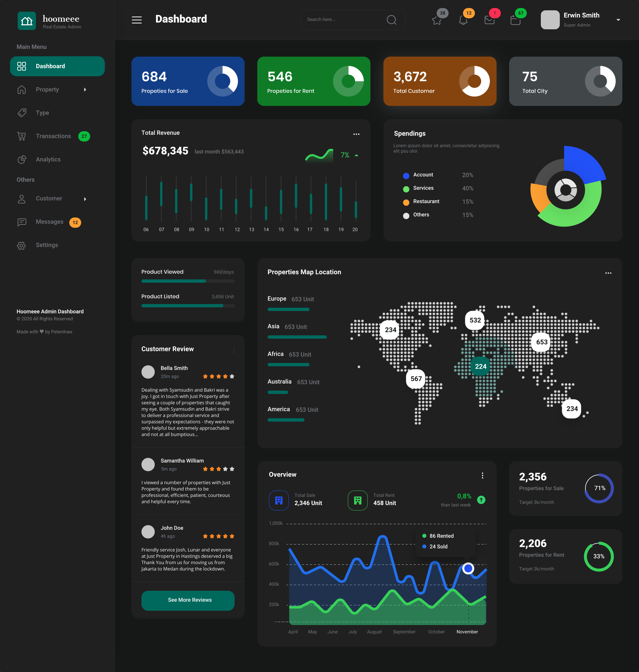This screenshot has height=672, width=639.
Task: Click the Analytics icon in sidebar
Action: coord(21,159)
